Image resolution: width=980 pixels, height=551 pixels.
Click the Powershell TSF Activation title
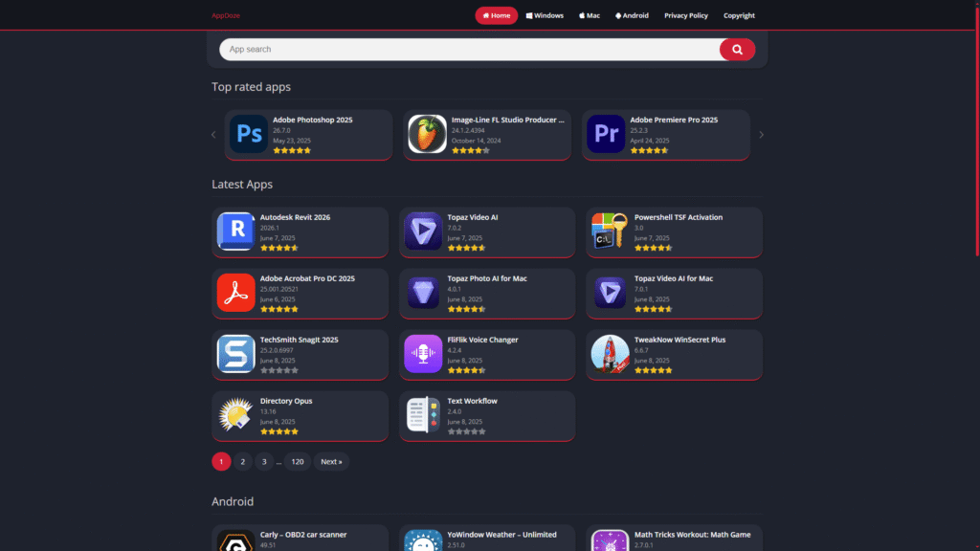pyautogui.click(x=679, y=217)
